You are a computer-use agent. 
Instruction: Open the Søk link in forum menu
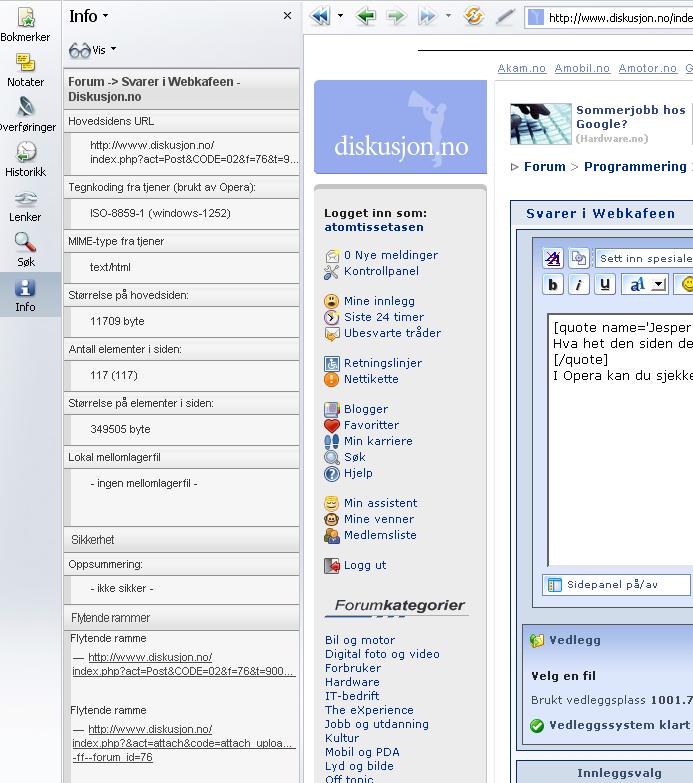coord(354,457)
